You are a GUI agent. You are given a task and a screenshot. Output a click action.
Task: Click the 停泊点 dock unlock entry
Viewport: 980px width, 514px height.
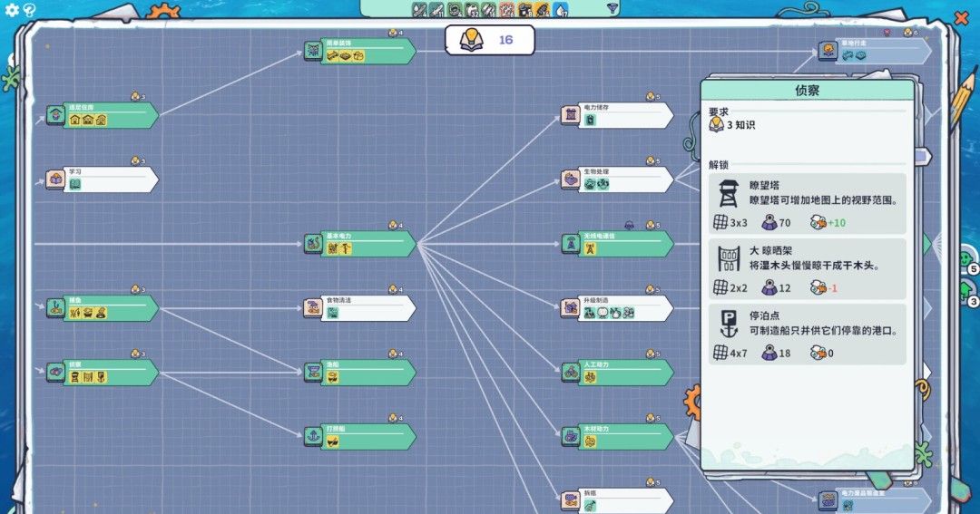808,334
